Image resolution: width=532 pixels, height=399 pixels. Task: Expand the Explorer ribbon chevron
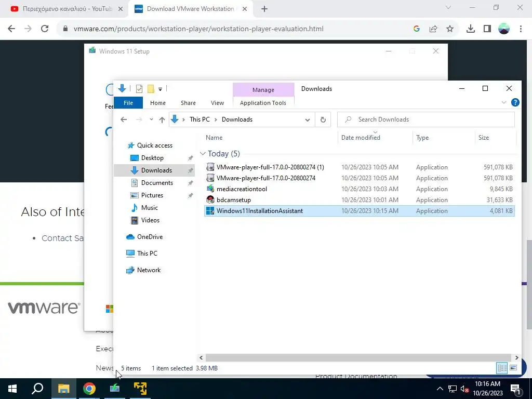pos(504,102)
